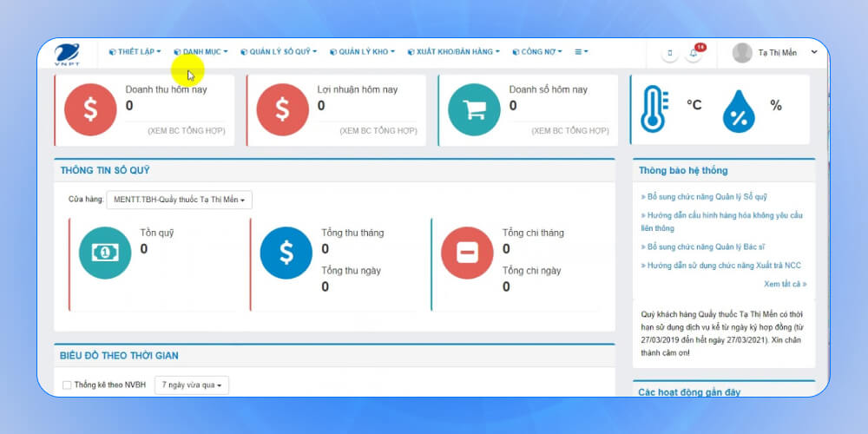This screenshot has height=434, width=868.
Task: Enable the Thống kê theo NVBH checkbox
Action: 68,385
